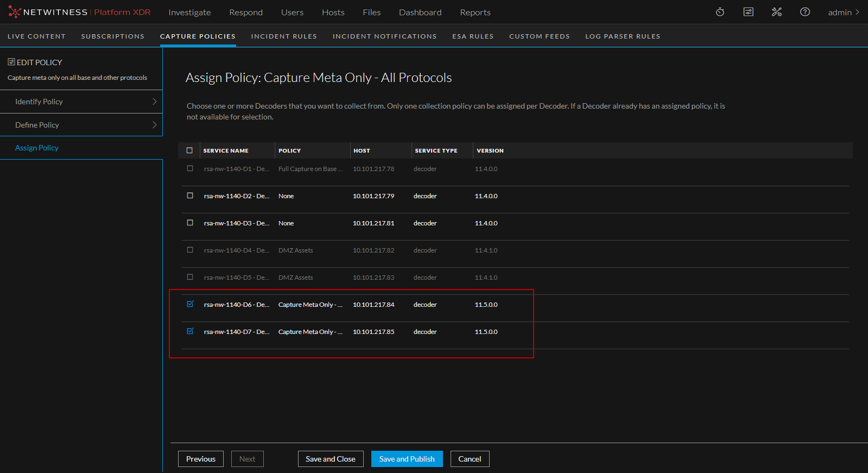868x473 pixels.
Task: Open the configure sliders icon
Action: (x=748, y=12)
